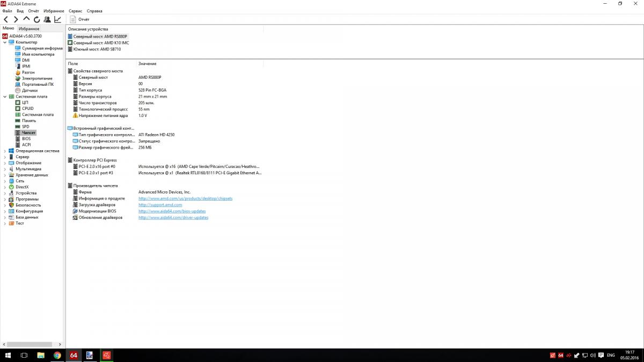Open Chrome from the taskbar

coord(57,355)
